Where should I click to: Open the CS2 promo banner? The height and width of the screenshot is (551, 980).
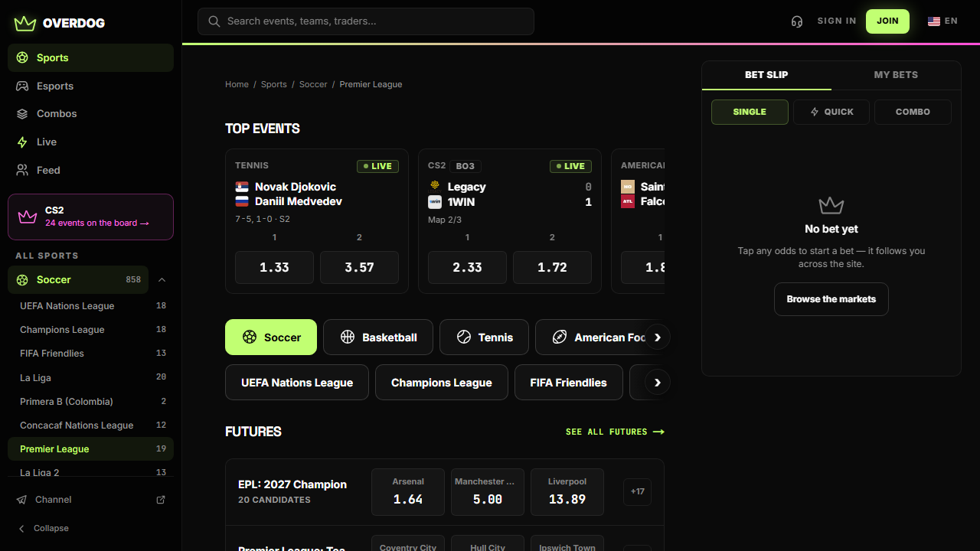click(90, 217)
